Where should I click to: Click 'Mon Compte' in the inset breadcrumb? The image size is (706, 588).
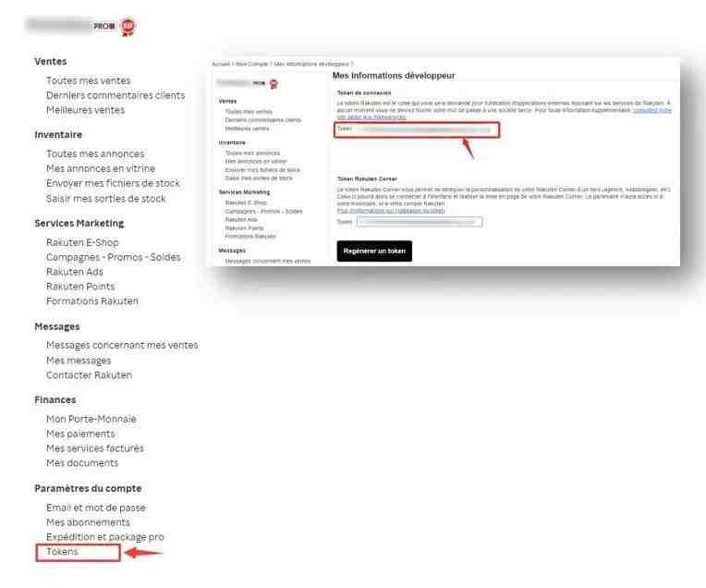(251, 64)
